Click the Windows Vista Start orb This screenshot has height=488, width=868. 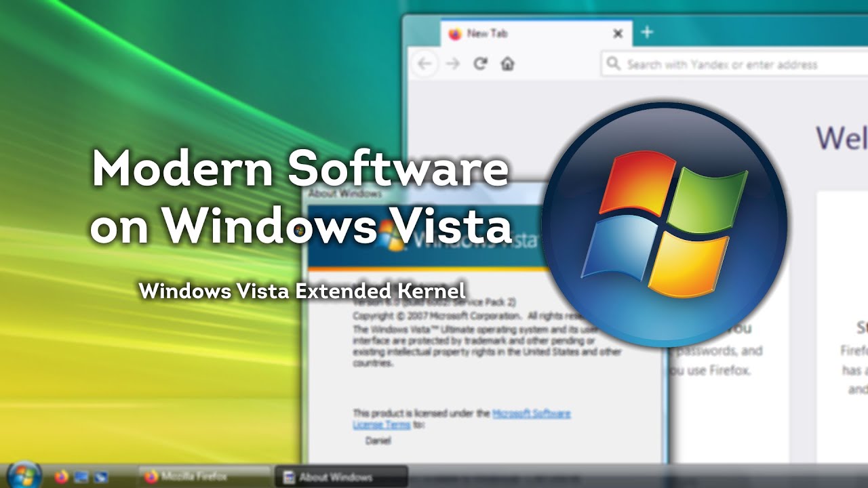tap(24, 474)
